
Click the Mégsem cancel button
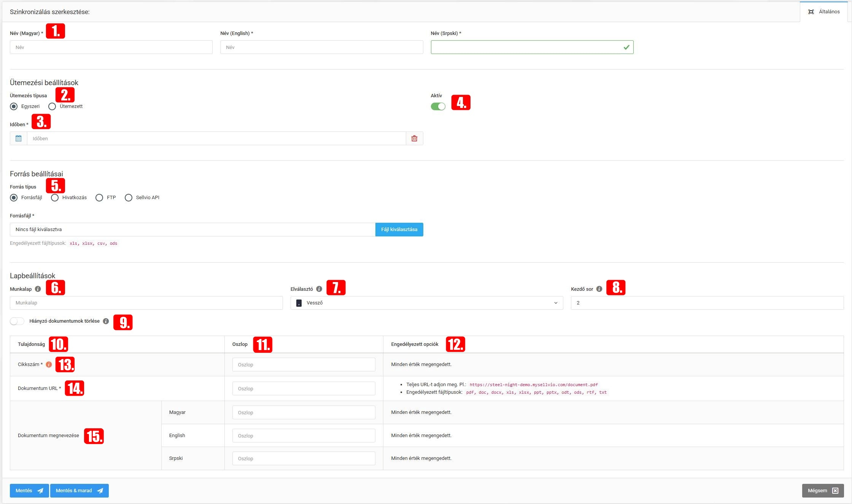click(823, 491)
